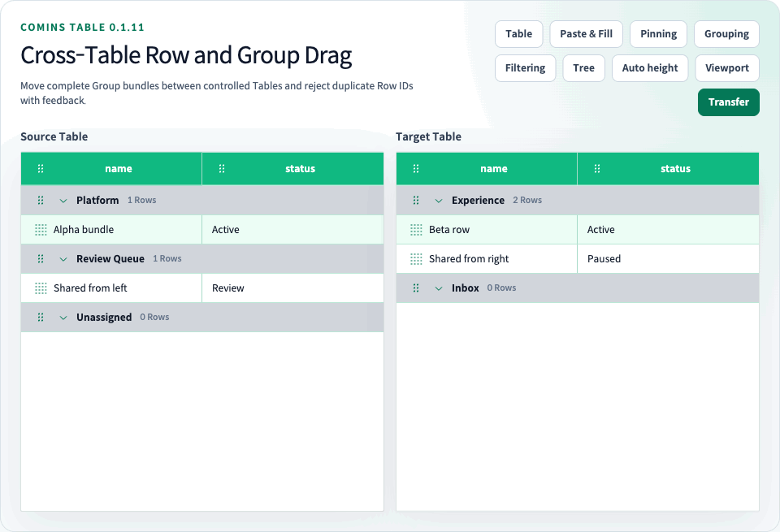Select the Alpha bundle cell

point(111,230)
